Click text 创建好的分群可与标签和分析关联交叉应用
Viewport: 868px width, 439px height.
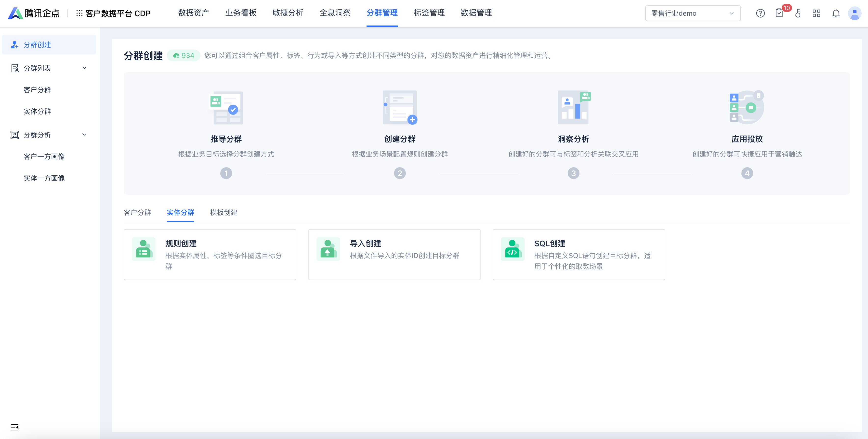[574, 154]
